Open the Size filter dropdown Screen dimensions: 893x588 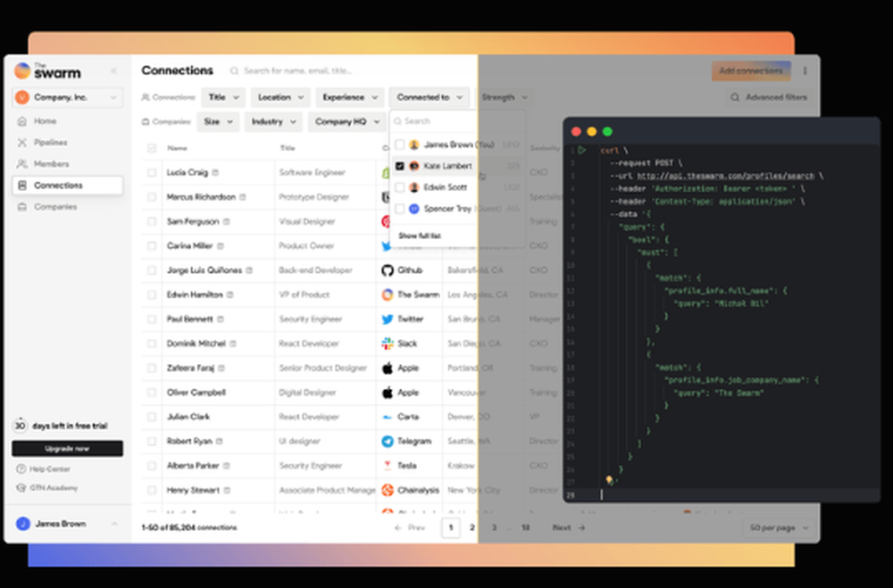point(218,122)
